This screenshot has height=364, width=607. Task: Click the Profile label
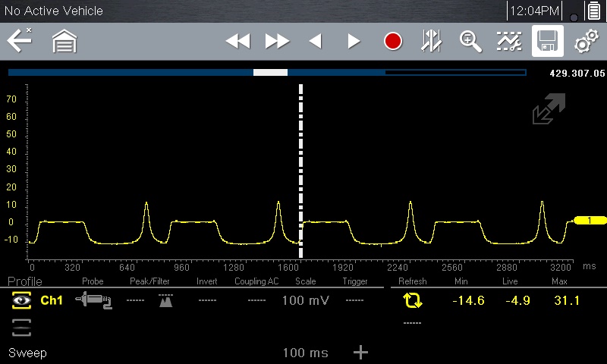coord(25,281)
